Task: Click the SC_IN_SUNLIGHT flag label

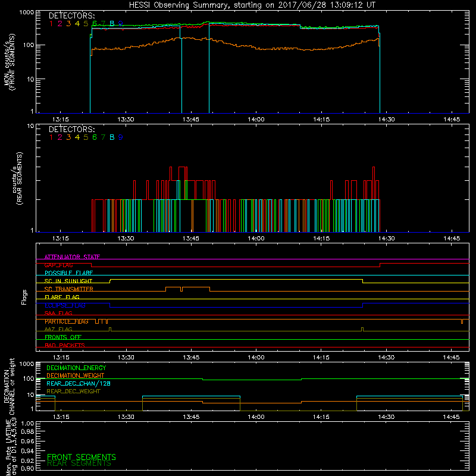Action: (x=68, y=281)
